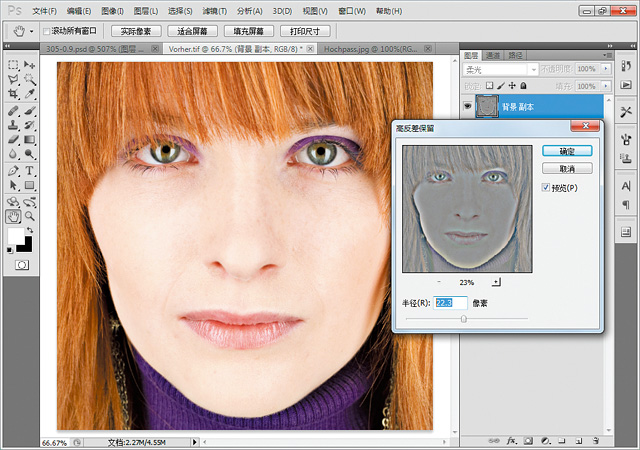This screenshot has width=640, height=450.
Task: Select the Rectangular Marquee tool
Action: click(13, 65)
